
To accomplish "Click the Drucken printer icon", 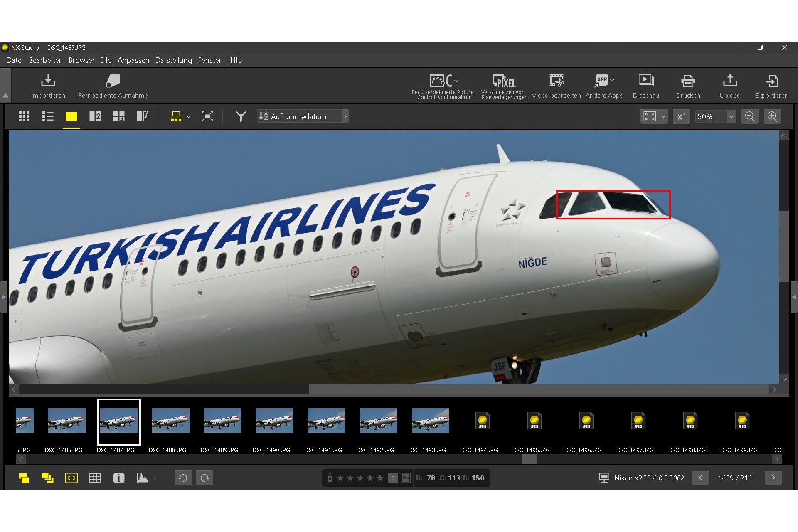I will click(x=688, y=81).
